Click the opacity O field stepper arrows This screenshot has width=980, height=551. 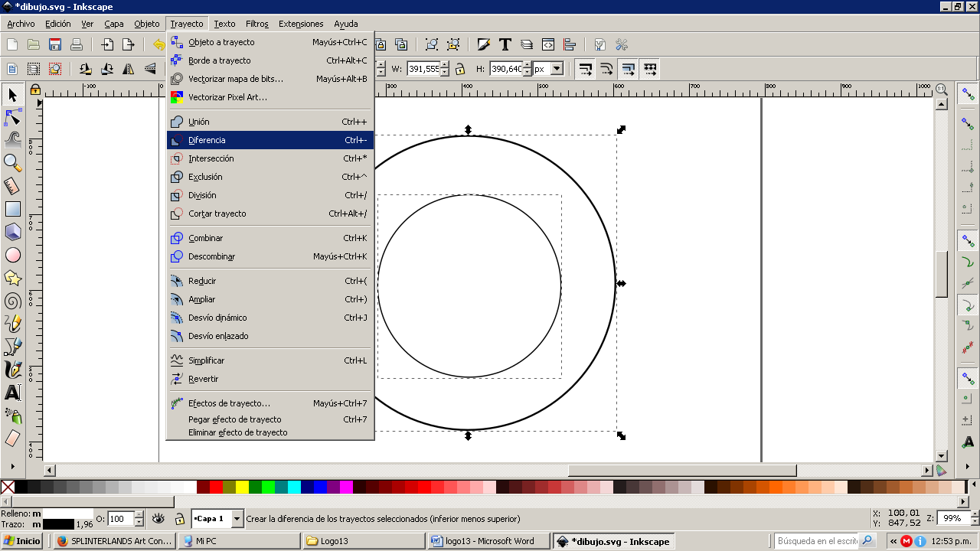(139, 519)
